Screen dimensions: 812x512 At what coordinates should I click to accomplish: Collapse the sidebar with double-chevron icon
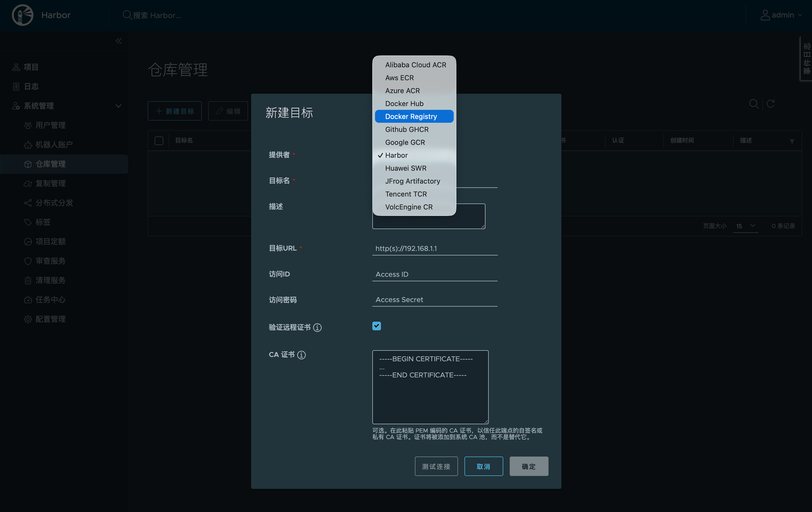(x=118, y=41)
